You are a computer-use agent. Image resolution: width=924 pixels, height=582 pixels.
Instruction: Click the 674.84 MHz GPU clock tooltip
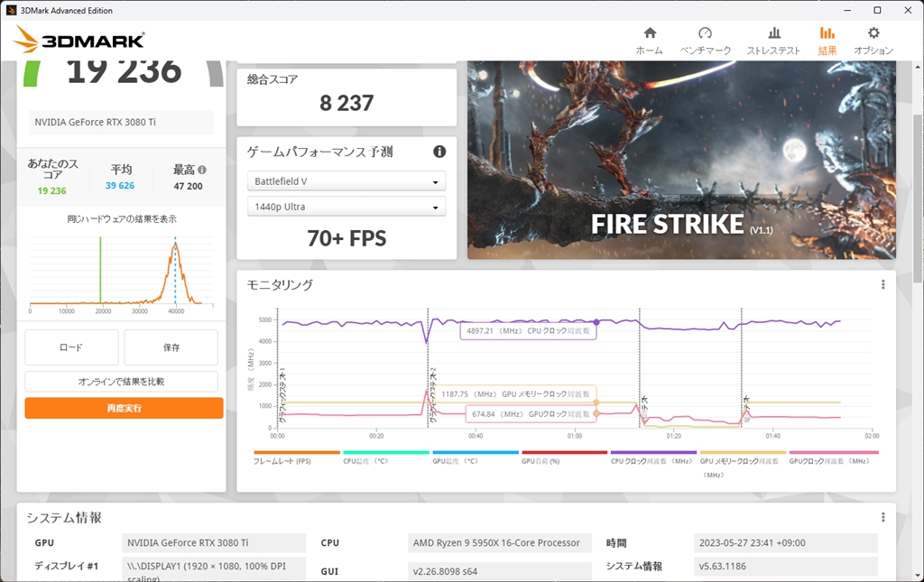(x=531, y=414)
